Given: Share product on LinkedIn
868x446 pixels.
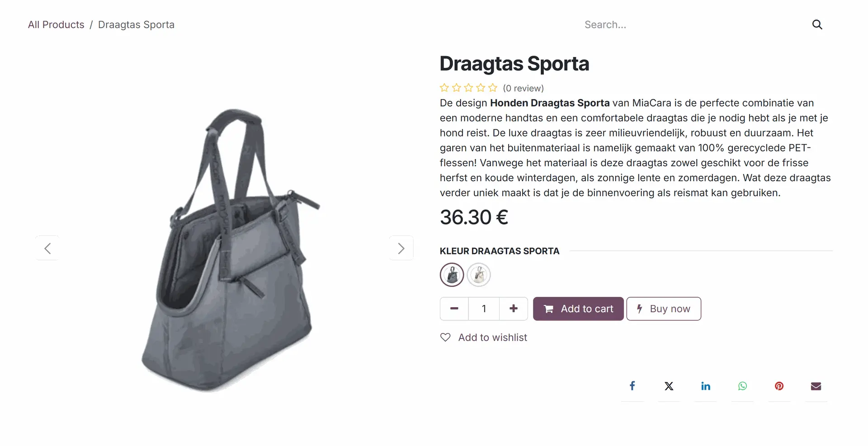Looking at the screenshot, I should click(x=706, y=386).
